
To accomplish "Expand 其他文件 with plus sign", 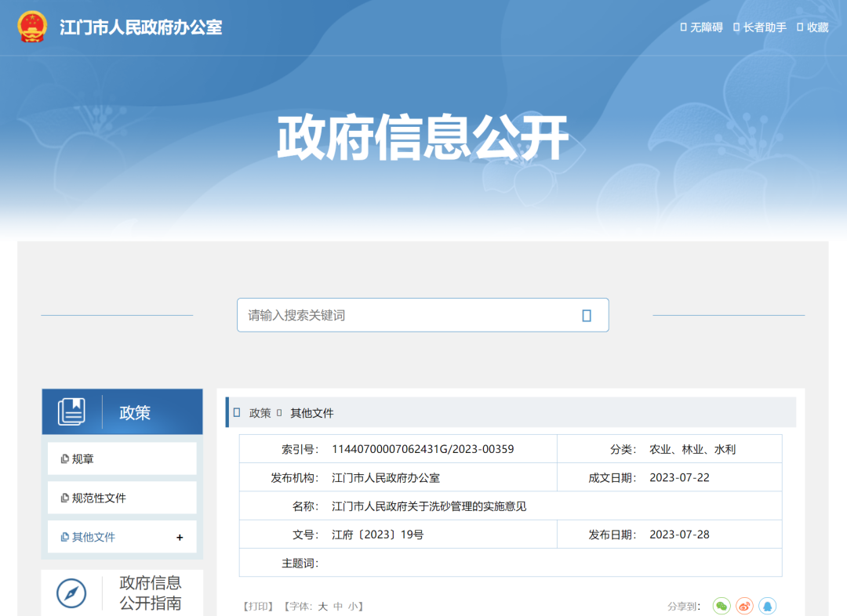I will [x=180, y=538].
